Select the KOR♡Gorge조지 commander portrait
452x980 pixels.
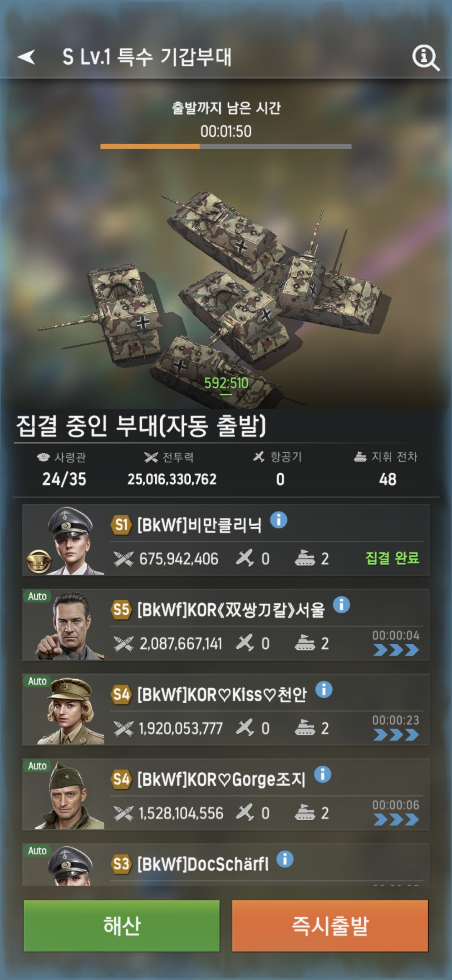(71, 794)
